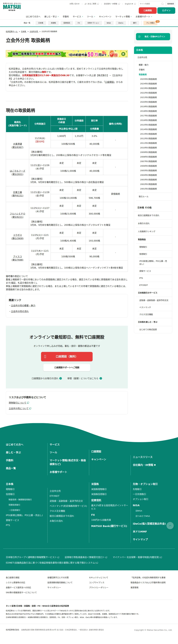Viewport: 178px width, 644px height.
Task: Select the クレカ積立 product tab
Action: (x=150, y=23)
